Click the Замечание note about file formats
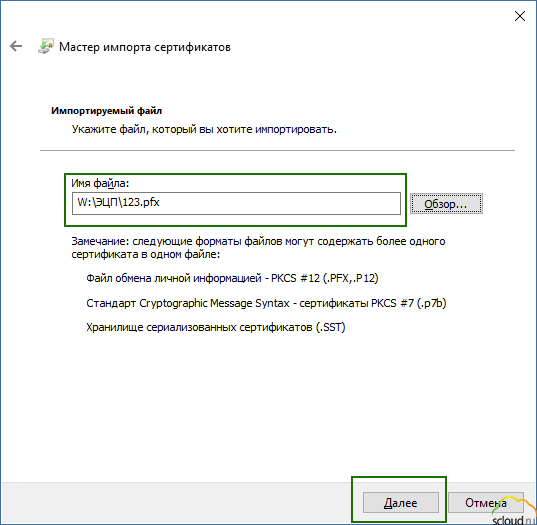Image resolution: width=537 pixels, height=525 pixels. point(258,248)
